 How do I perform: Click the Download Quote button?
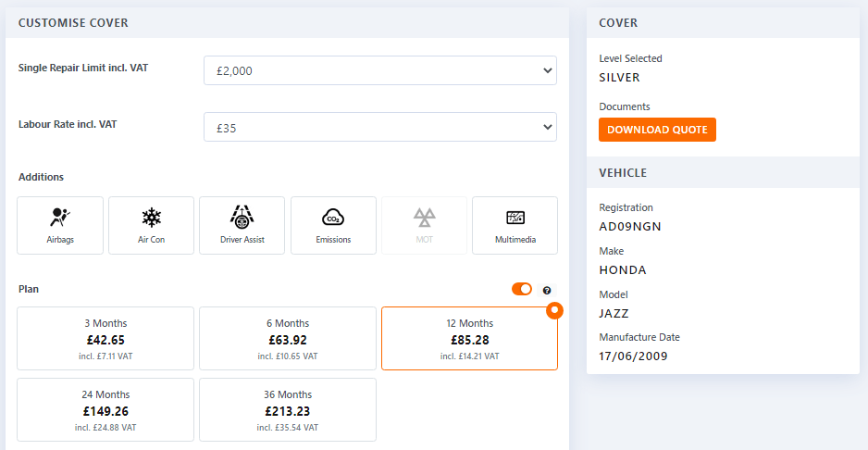[x=657, y=130]
